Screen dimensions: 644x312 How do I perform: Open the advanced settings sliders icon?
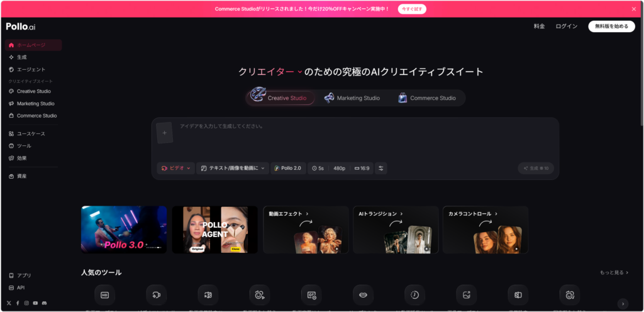pyautogui.click(x=380, y=169)
